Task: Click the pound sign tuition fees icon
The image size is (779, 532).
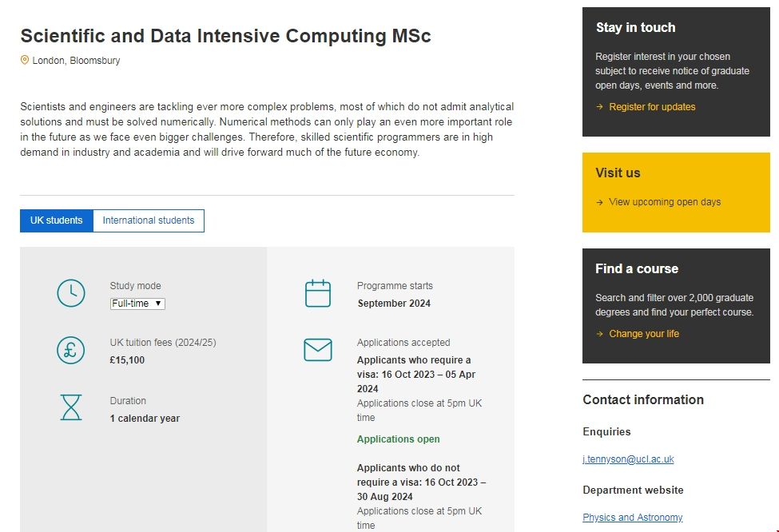Action: [71, 351]
